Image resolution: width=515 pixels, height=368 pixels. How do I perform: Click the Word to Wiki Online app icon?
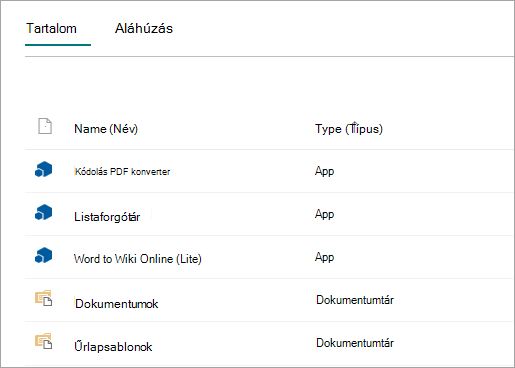(x=44, y=255)
